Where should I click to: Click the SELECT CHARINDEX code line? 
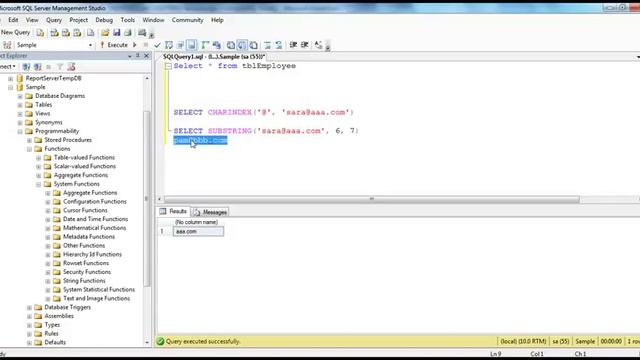pyautogui.click(x=263, y=112)
